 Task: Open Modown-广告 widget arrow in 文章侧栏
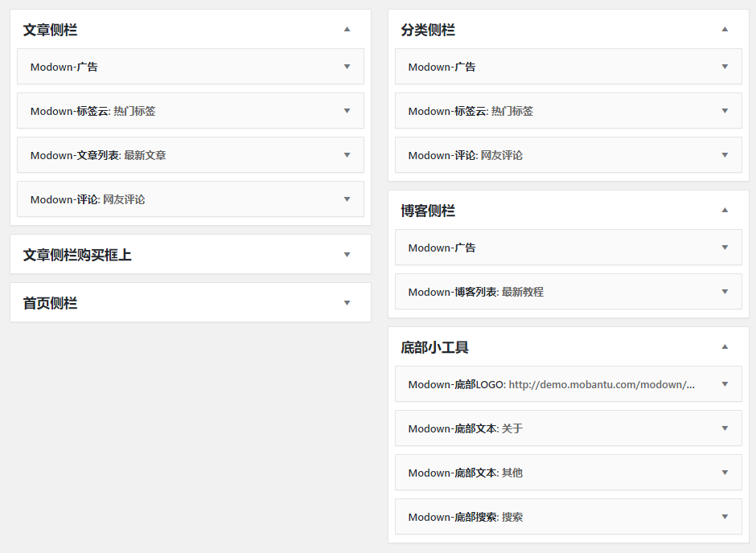[347, 67]
